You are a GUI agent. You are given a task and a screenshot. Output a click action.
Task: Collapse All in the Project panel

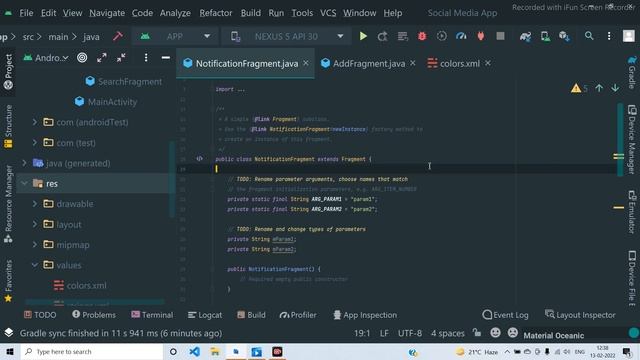121,58
